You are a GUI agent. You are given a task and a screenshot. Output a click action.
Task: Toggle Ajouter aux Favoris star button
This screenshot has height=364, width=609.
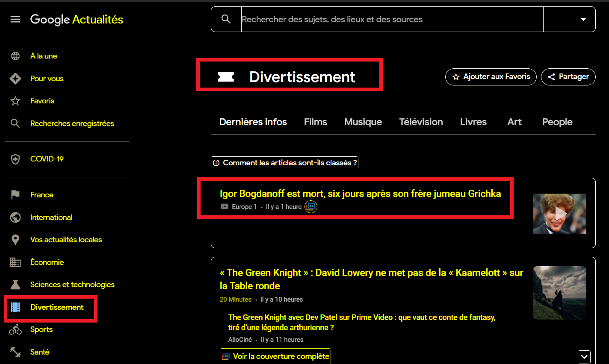tap(491, 77)
